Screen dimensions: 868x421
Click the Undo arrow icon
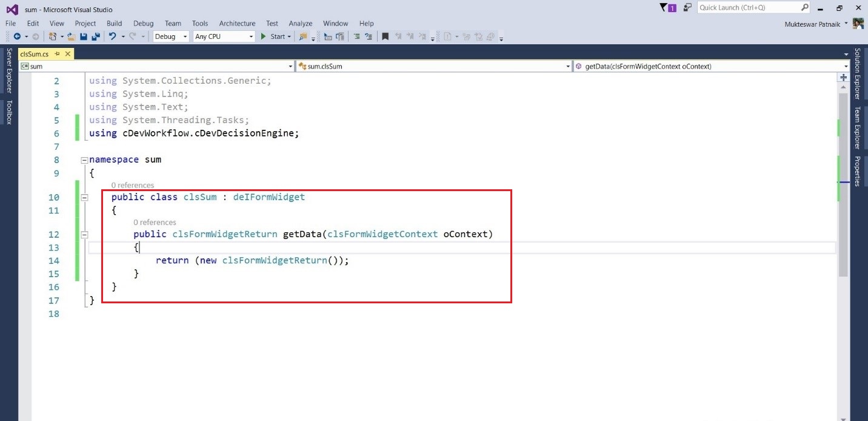tap(112, 36)
